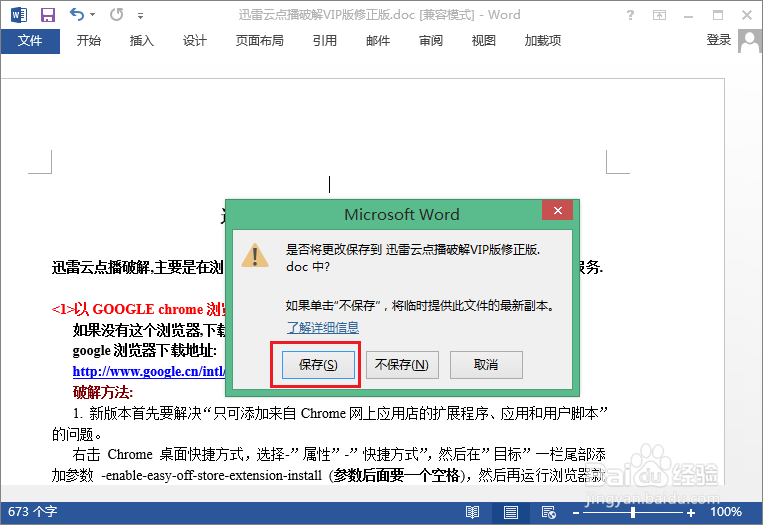This screenshot has width=763, height=525.
Task: Click the Undo arrow icon
Action: pos(77,14)
